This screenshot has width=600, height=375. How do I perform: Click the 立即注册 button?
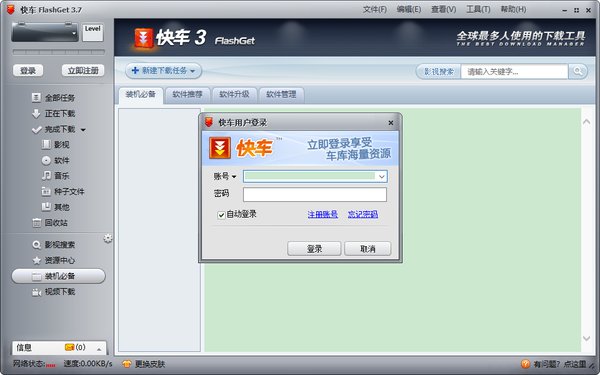(x=83, y=71)
